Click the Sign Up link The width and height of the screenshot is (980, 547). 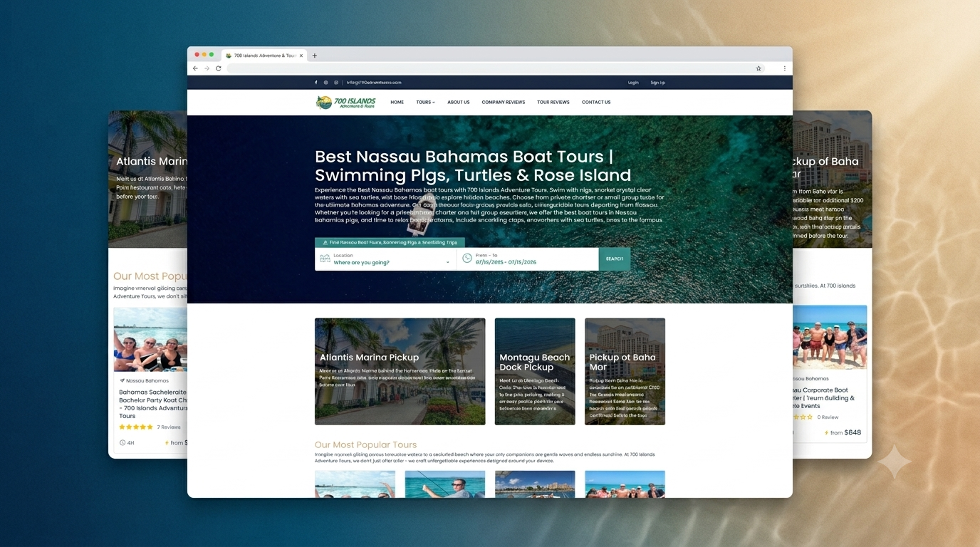657,83
